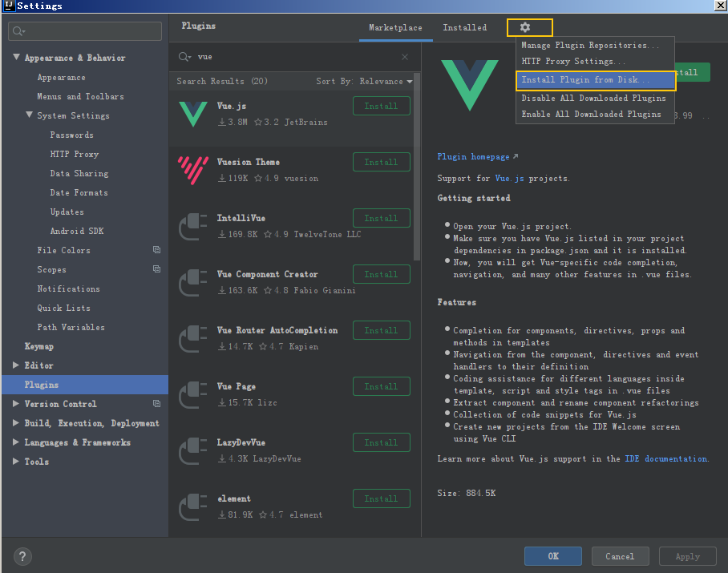Image resolution: width=728 pixels, height=573 pixels.
Task: Select Android SDK settings
Action: click(77, 231)
